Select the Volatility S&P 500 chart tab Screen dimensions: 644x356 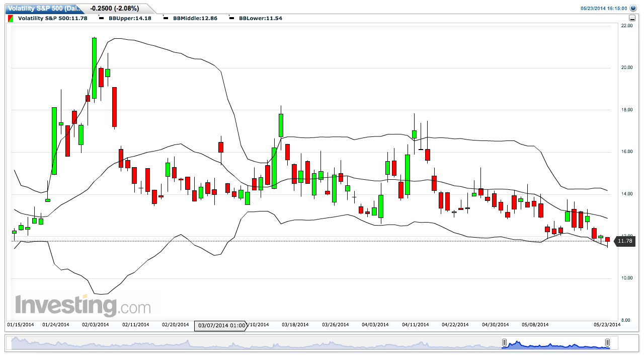(42, 9)
